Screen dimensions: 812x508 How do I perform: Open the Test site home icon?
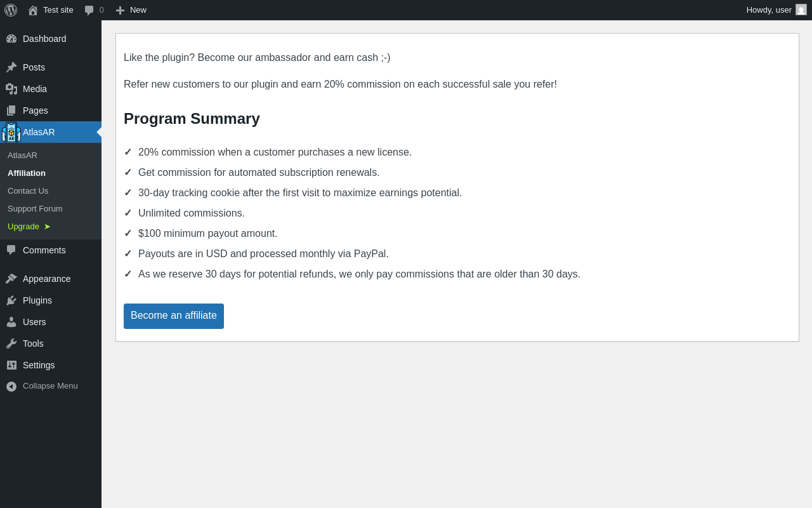[x=33, y=10]
